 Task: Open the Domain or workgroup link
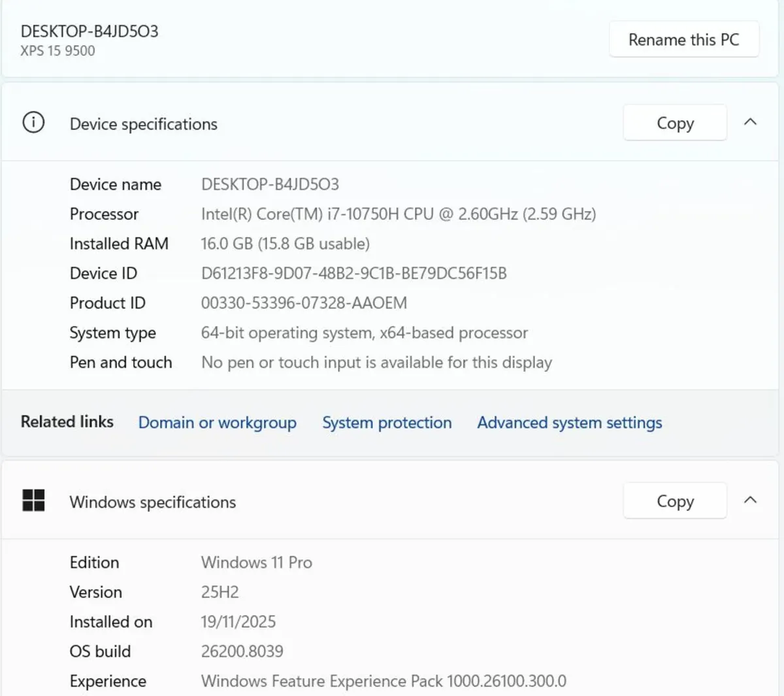pos(218,423)
